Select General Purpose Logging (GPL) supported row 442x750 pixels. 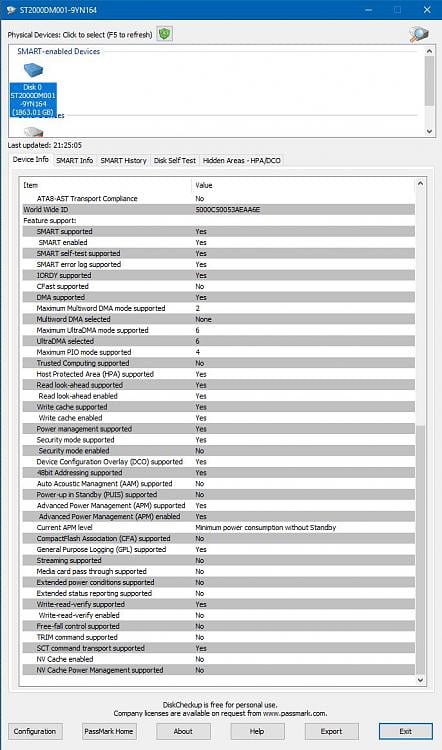pyautogui.click(x=218, y=550)
